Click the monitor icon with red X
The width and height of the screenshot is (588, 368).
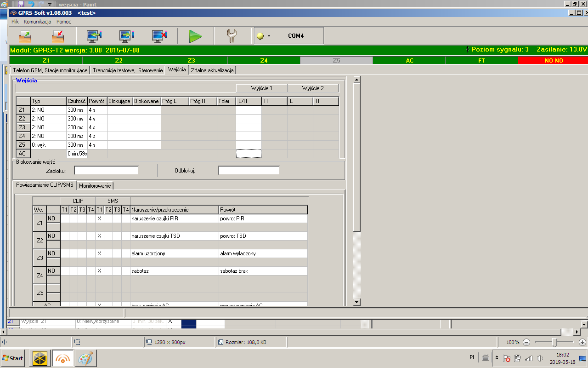pos(159,36)
